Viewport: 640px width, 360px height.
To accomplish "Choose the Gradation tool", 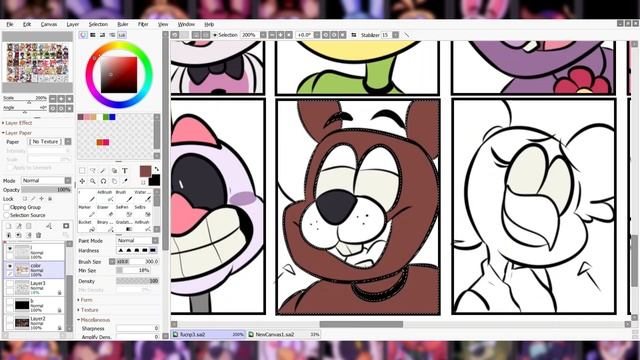I will coord(124,226).
